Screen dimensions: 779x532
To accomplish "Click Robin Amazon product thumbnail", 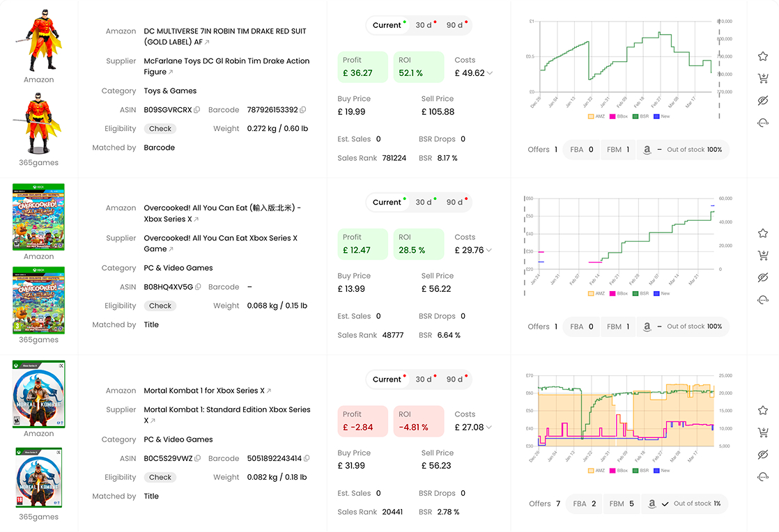I will (x=39, y=40).
